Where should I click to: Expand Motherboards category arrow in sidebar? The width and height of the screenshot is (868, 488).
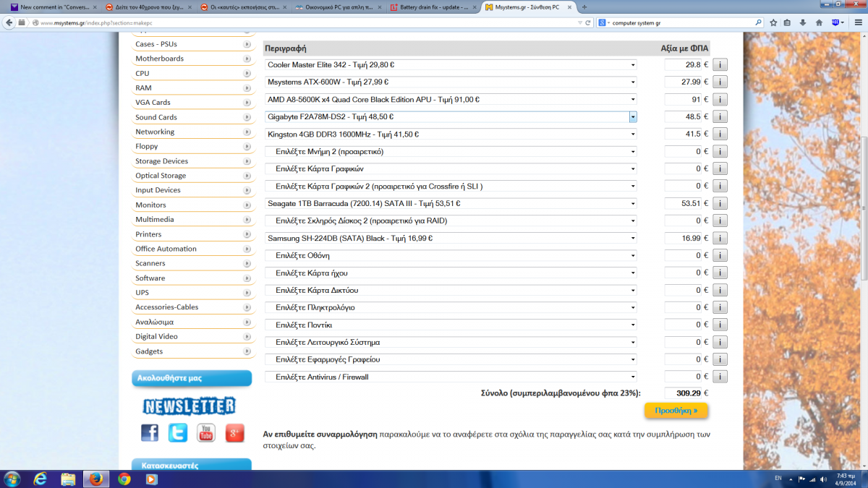click(248, 59)
